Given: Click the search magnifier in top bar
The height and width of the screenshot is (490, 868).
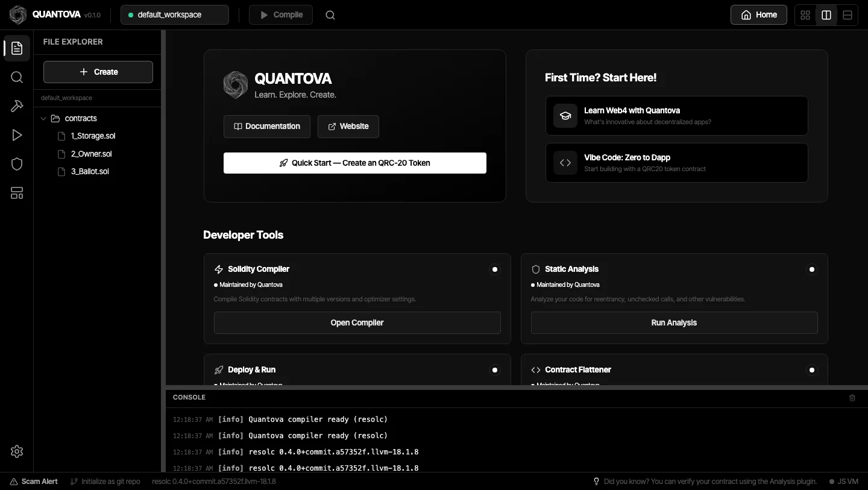Looking at the screenshot, I should (330, 15).
